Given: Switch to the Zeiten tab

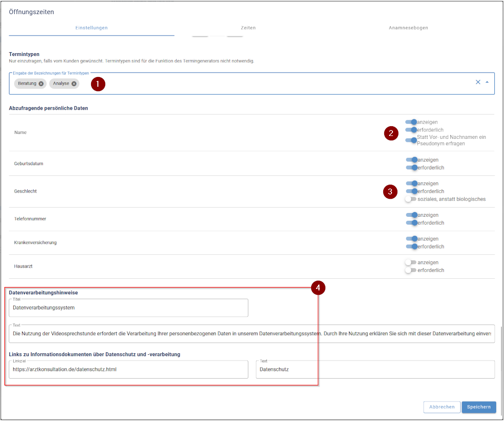Looking at the screenshot, I should (x=248, y=28).
